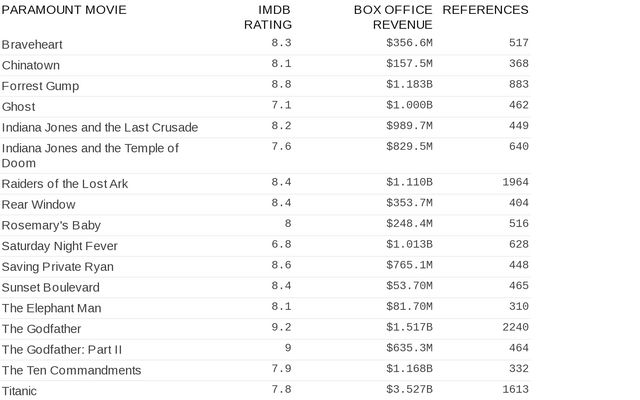Select The Ten Commandments revenue $1.168B
Screen dimensions: 640x400
point(409,370)
